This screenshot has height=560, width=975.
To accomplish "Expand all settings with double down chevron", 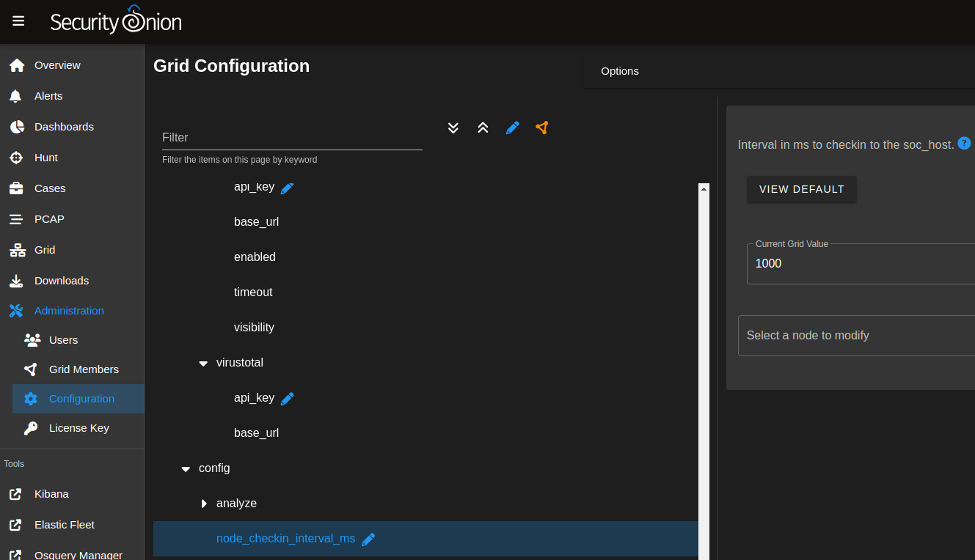I will 453,128.
